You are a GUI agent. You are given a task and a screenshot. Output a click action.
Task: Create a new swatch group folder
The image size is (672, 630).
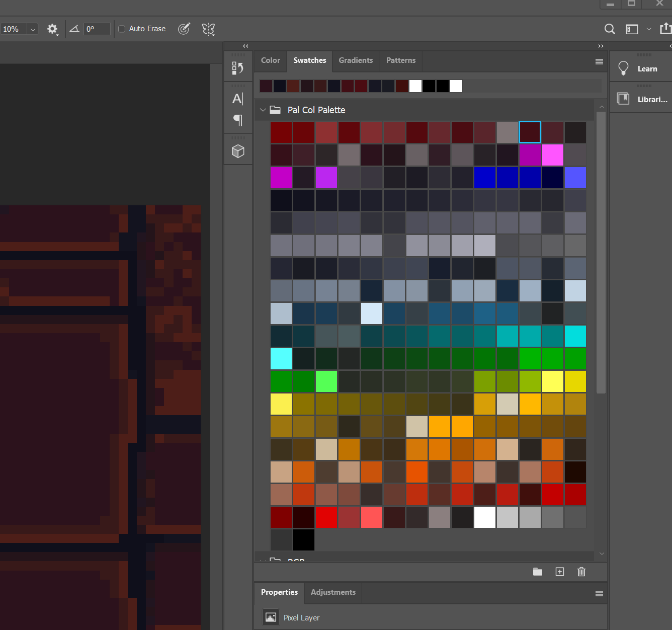(x=538, y=572)
